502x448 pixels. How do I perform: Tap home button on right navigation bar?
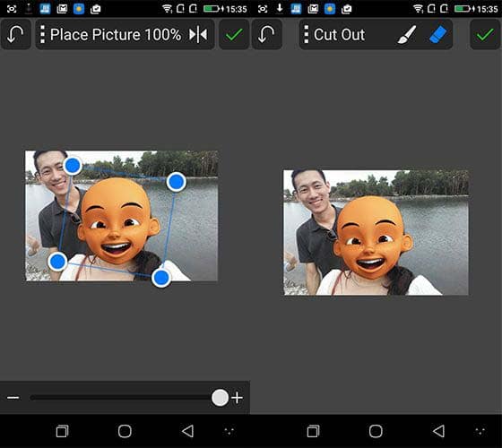[x=376, y=431]
